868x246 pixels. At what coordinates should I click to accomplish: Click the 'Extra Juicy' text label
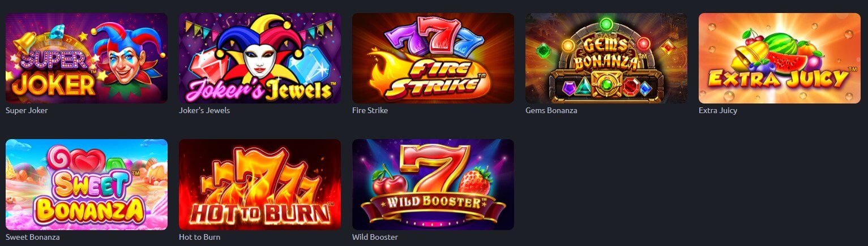pyautogui.click(x=718, y=111)
